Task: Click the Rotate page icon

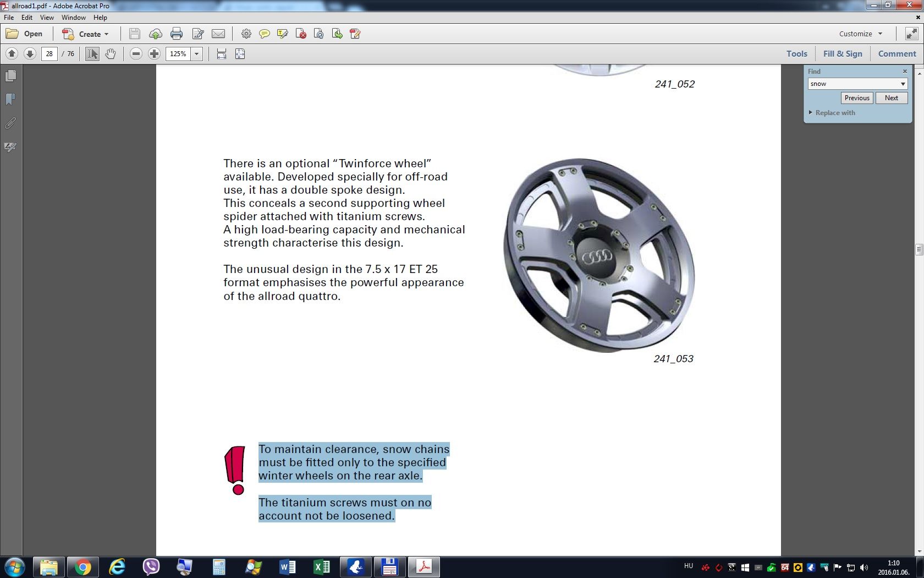Action: (x=318, y=34)
